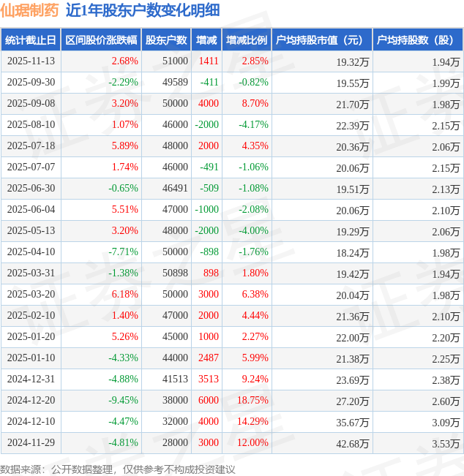Click the 3.53万 average shares cell
Viewport: 464px width, 476px height.
point(445,443)
